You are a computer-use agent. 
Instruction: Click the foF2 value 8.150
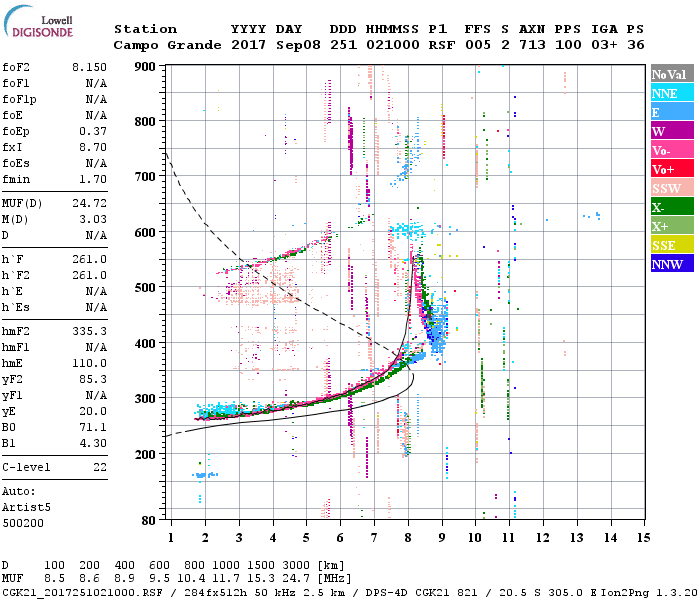tap(89, 67)
